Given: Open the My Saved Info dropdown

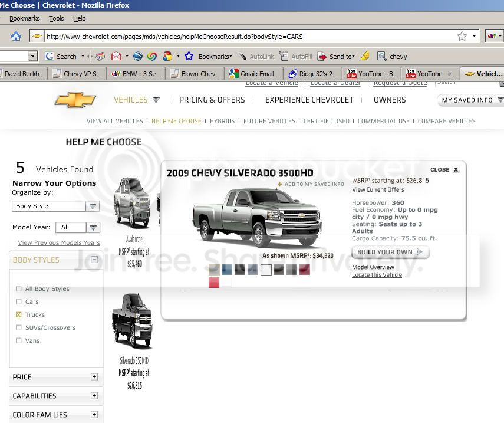Looking at the screenshot, I should pyautogui.click(x=470, y=100).
